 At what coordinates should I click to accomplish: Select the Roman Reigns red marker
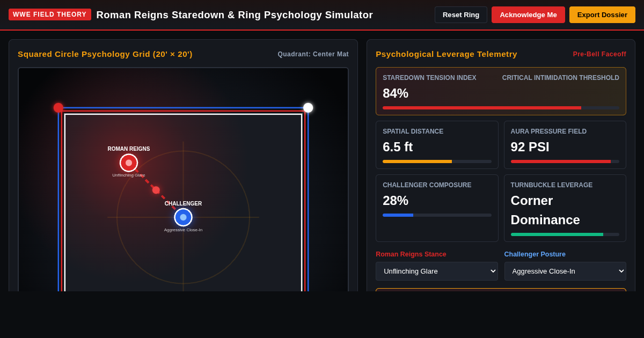point(129,163)
